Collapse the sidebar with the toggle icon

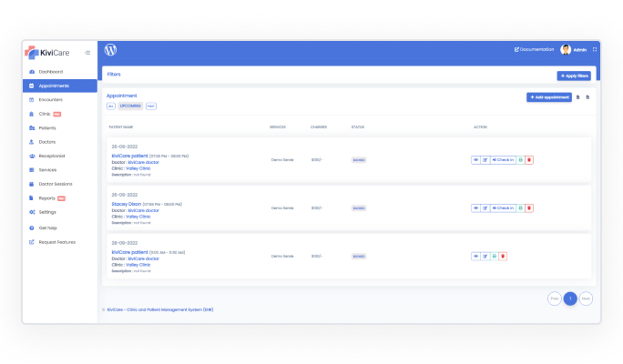click(x=87, y=52)
